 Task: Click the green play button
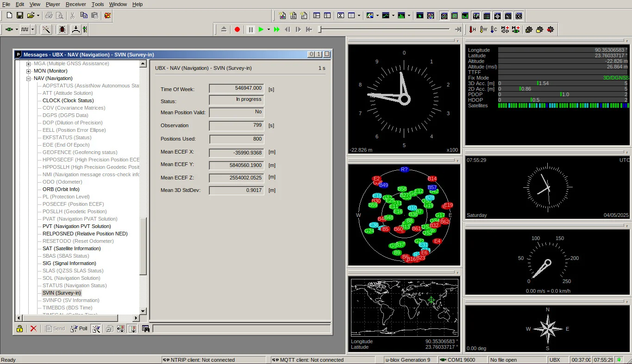point(261,29)
